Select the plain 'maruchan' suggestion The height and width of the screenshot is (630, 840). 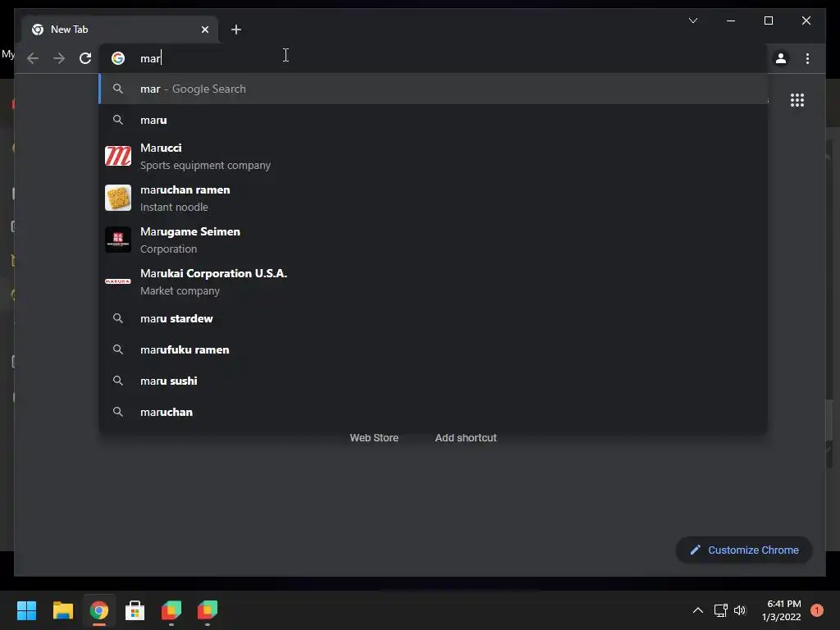[x=433, y=412]
